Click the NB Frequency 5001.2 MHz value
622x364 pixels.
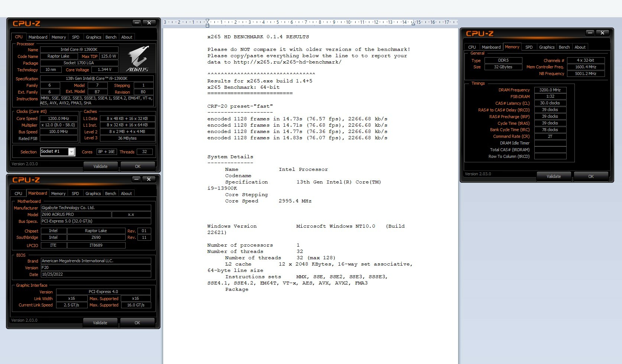(x=586, y=74)
